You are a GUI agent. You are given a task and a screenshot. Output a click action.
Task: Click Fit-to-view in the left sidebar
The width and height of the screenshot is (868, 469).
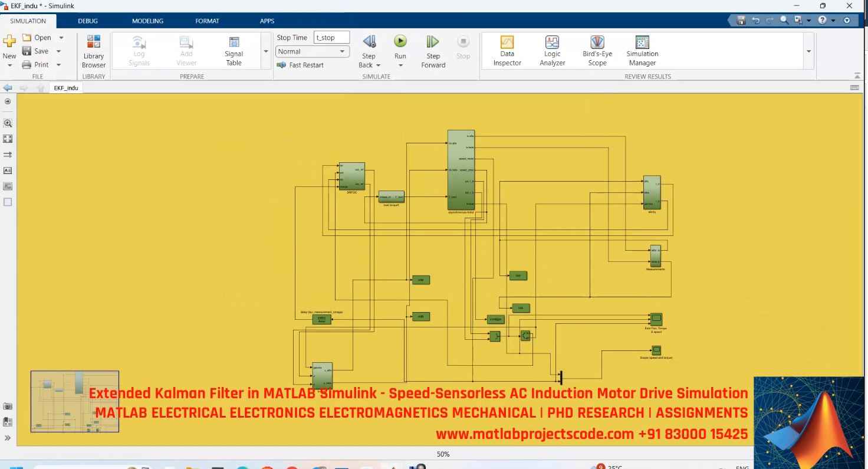pyautogui.click(x=8, y=139)
